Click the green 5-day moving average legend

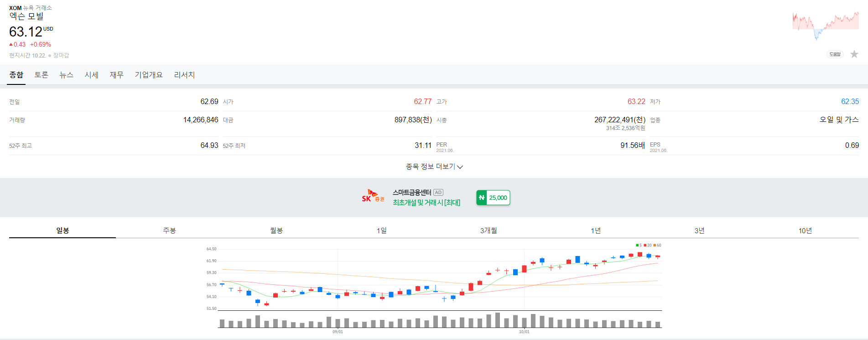[639, 245]
